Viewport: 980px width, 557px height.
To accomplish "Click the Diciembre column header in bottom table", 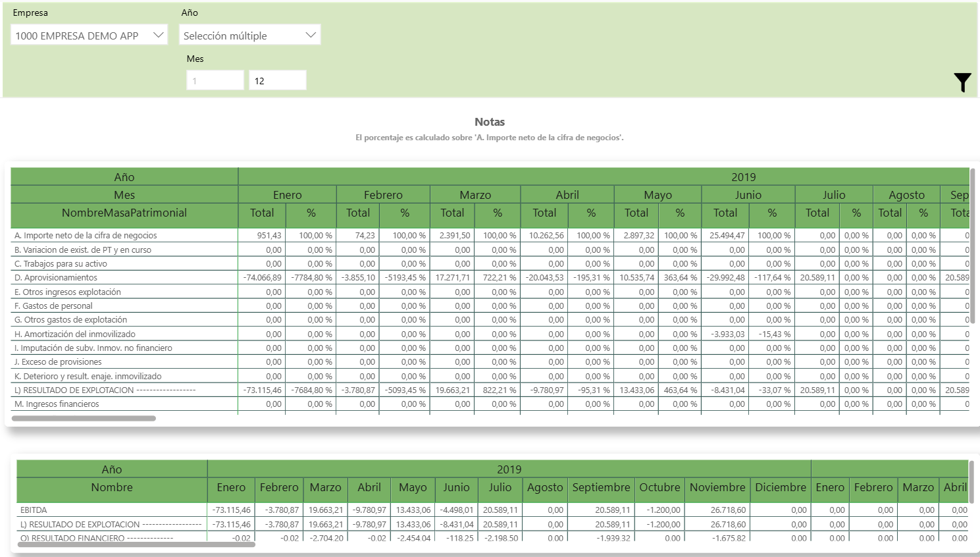I will point(780,488).
